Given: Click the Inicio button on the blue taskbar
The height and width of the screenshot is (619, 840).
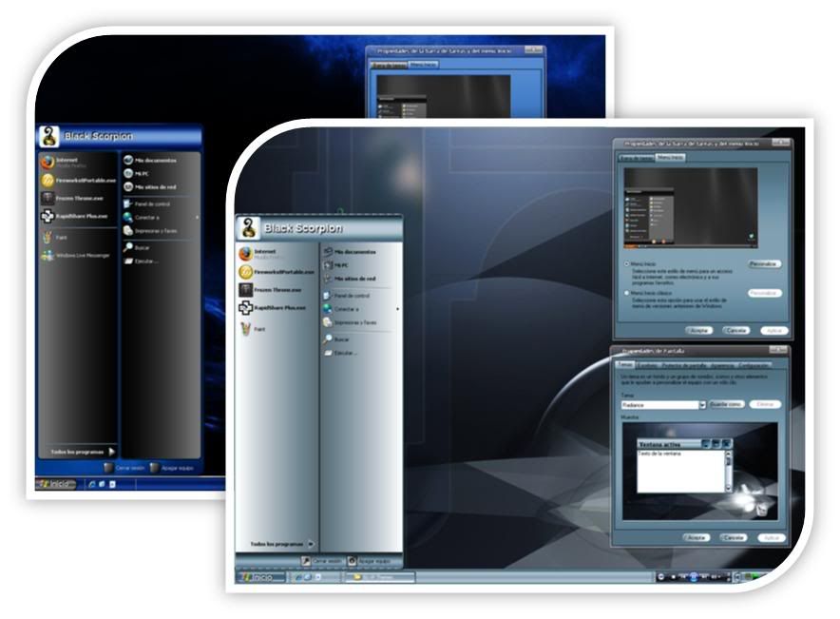Looking at the screenshot, I should click(56, 484).
